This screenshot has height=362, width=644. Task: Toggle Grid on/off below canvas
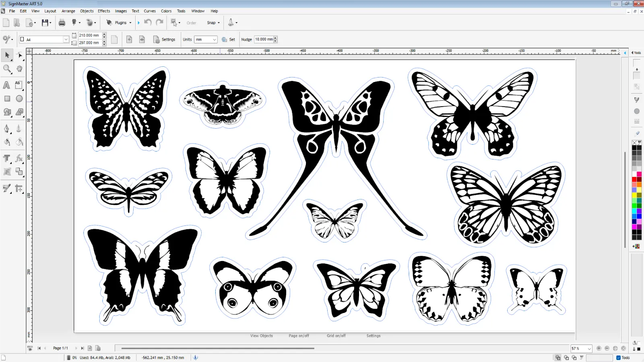[x=336, y=336]
